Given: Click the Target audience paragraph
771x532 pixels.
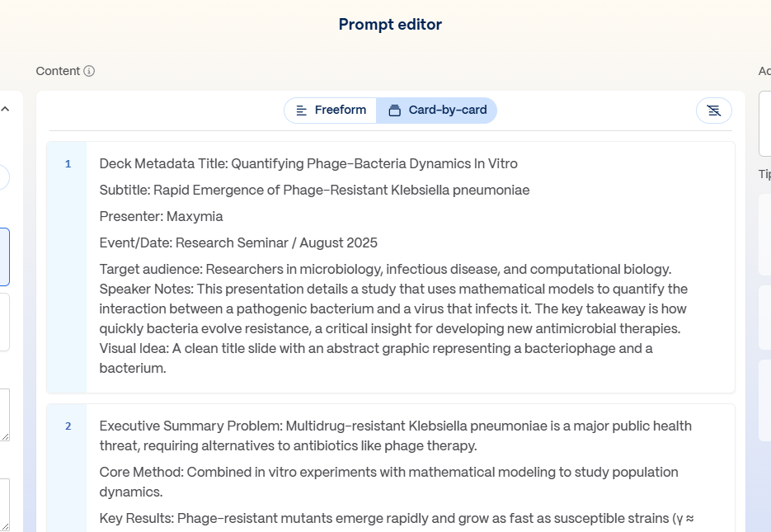Looking at the screenshot, I should (x=385, y=270).
